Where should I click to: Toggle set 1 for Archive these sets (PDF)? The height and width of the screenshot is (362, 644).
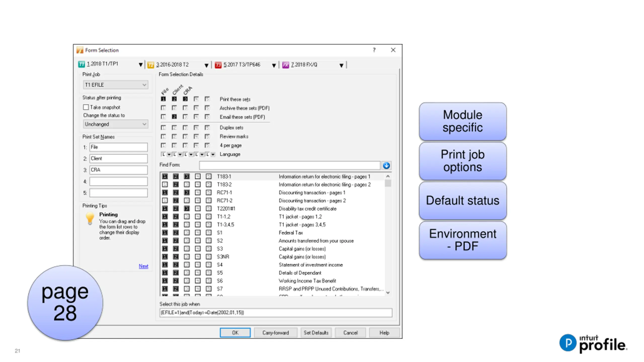[x=163, y=108]
